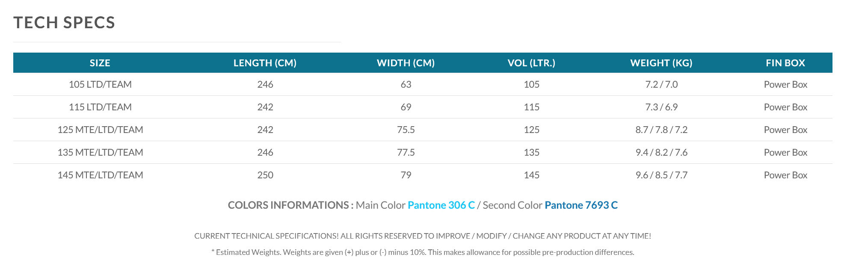This screenshot has height=272, width=868.
Task: Click the 75.5 width value
Action: 406,130
